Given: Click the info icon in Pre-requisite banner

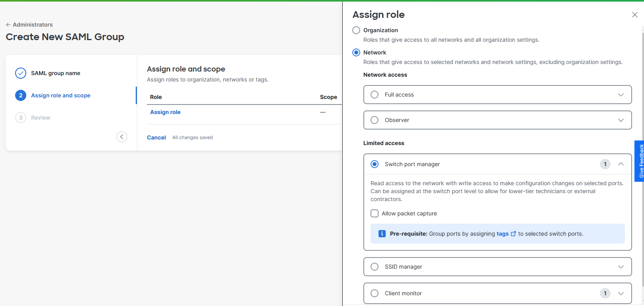Looking at the screenshot, I should pos(382,234).
